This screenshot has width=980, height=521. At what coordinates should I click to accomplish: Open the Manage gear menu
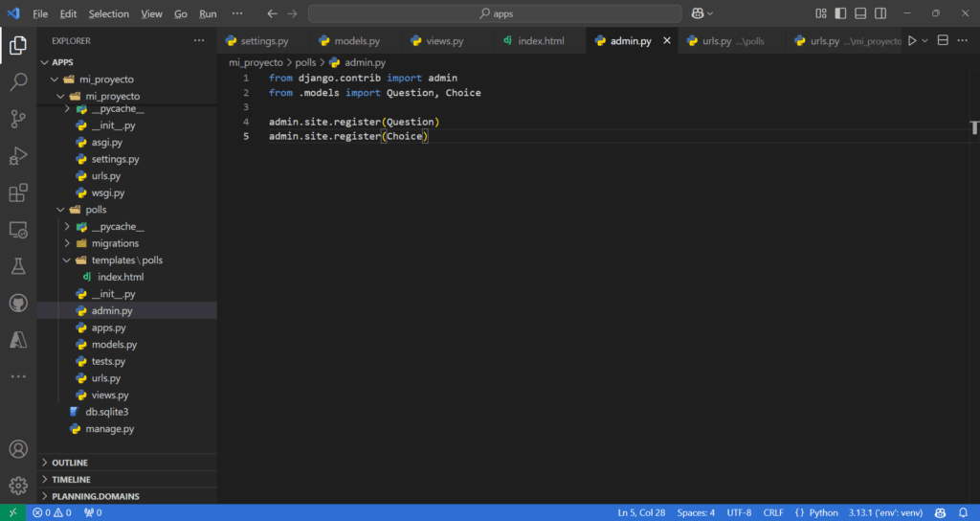18,486
